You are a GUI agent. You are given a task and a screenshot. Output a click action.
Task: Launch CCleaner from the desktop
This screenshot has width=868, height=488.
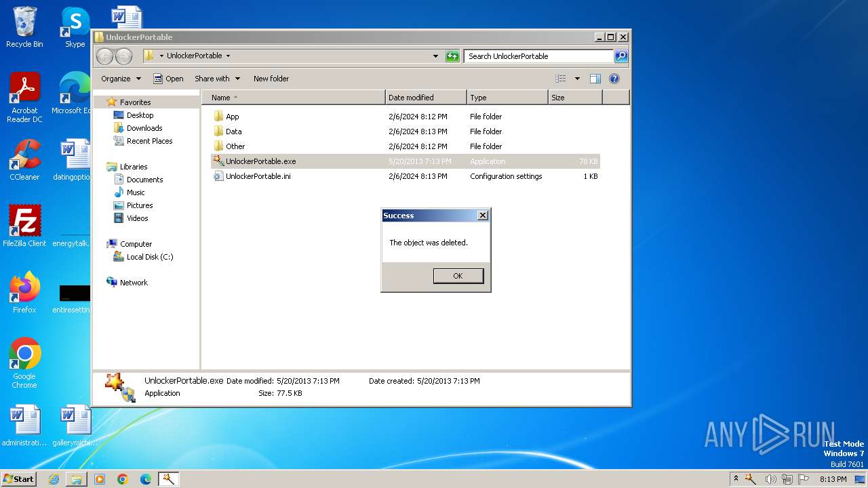click(x=24, y=160)
